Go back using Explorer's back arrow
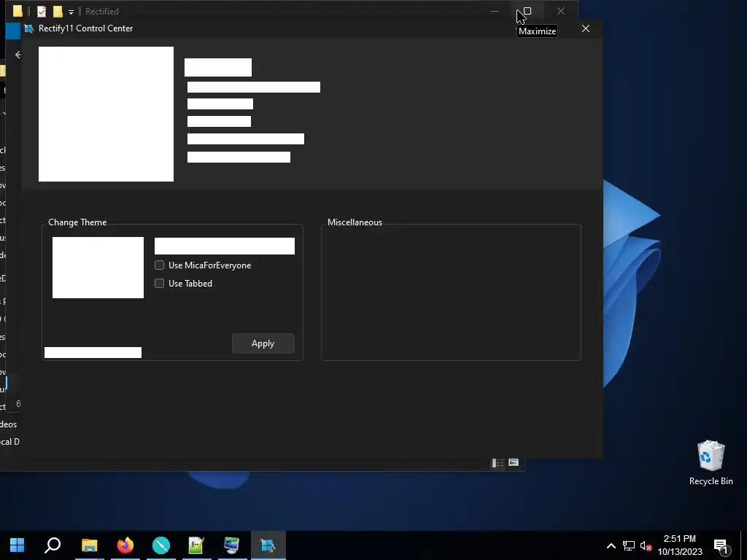 pyautogui.click(x=18, y=55)
